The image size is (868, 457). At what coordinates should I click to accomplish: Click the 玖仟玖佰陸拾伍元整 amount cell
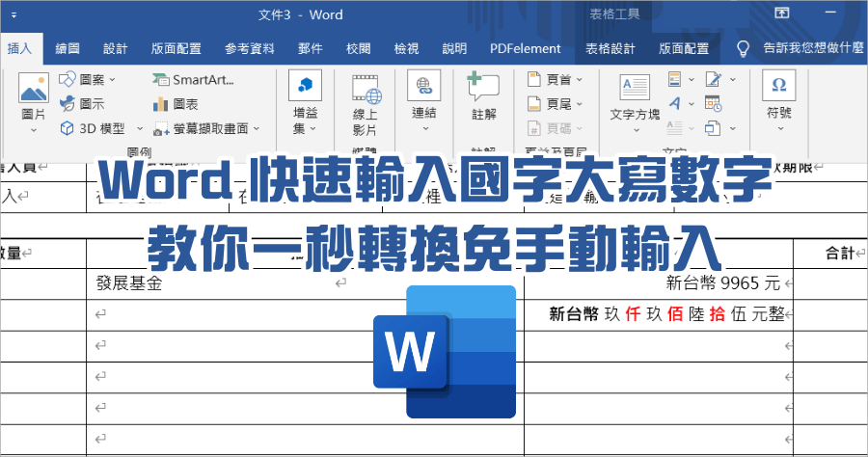click(x=659, y=315)
